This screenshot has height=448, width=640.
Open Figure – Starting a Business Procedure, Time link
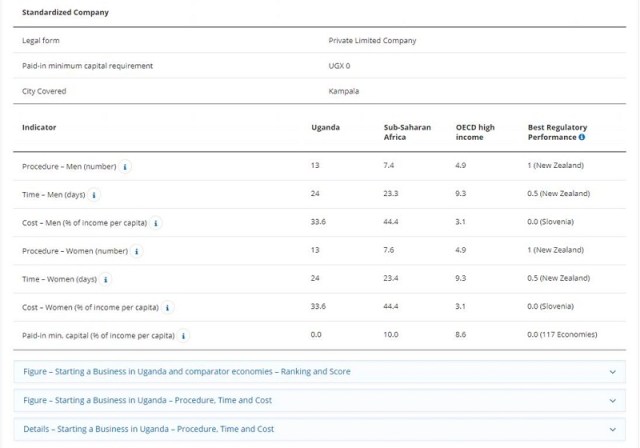[147, 400]
